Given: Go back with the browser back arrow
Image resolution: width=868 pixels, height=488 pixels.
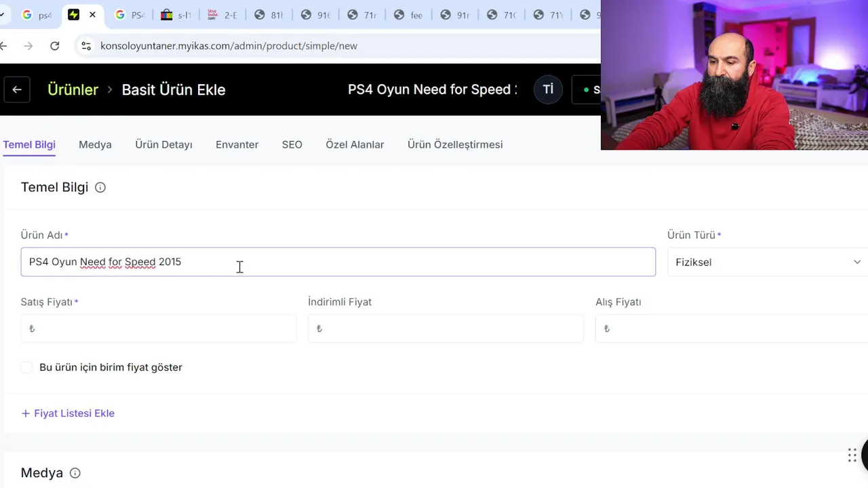Looking at the screenshot, I should (3, 46).
